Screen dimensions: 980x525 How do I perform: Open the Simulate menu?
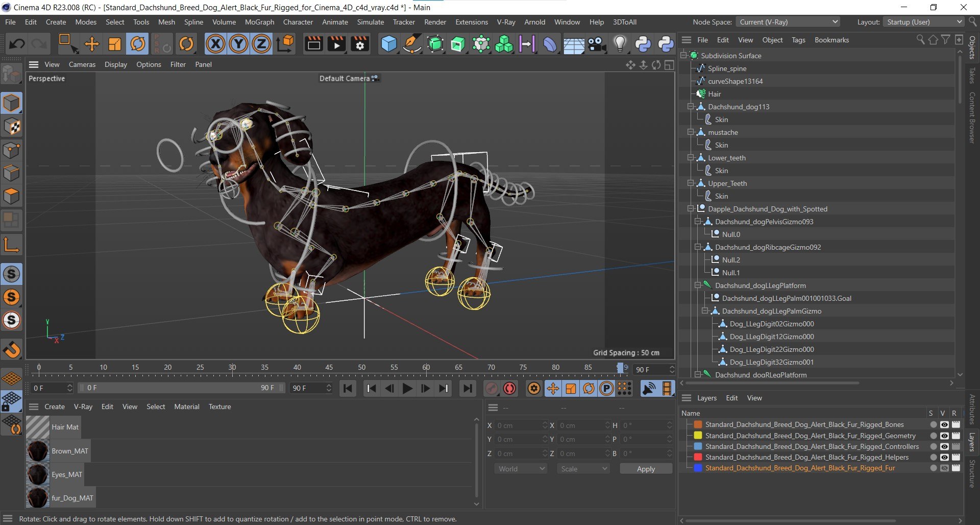coord(371,22)
